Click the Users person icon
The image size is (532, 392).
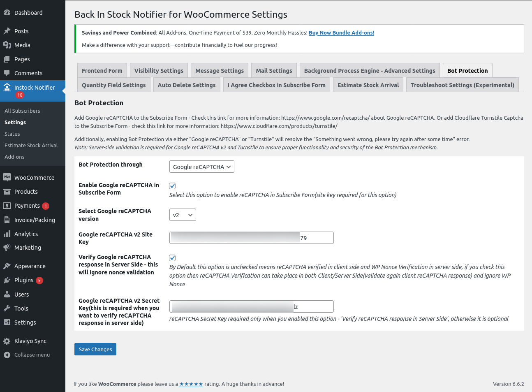coord(7,295)
